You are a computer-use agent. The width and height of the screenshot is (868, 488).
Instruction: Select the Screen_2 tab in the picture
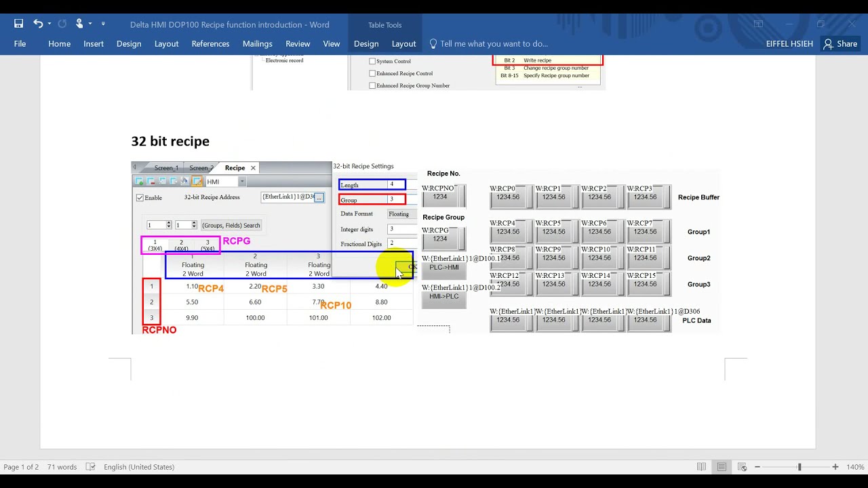coord(201,168)
